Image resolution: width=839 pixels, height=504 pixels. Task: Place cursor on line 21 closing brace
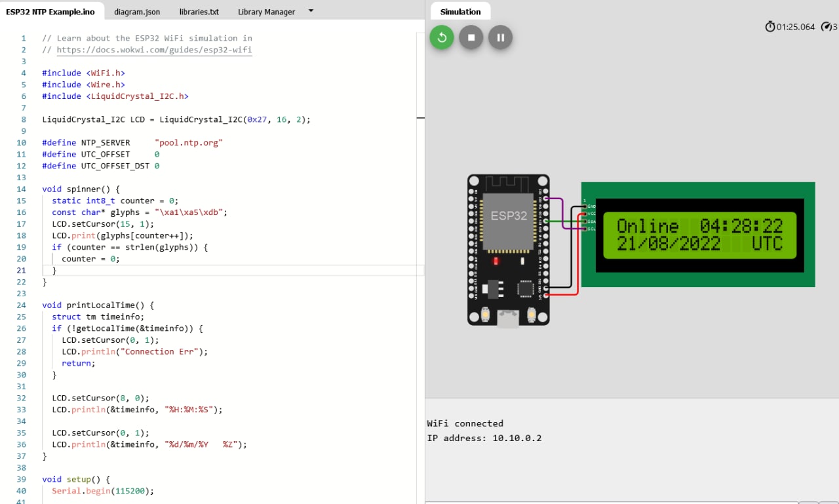pyautogui.click(x=54, y=270)
